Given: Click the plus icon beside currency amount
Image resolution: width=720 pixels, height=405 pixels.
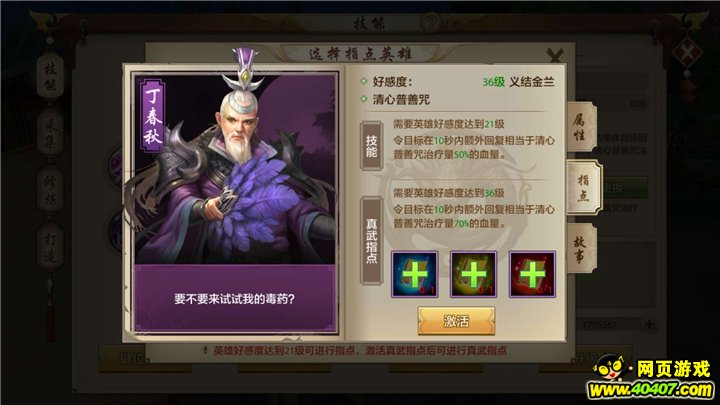Looking at the screenshot, I should pos(649,324).
